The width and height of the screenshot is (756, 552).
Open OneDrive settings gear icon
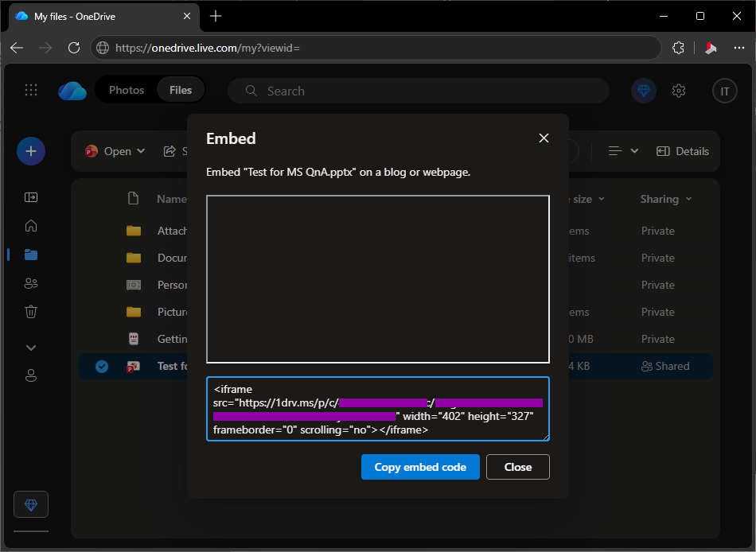point(679,91)
